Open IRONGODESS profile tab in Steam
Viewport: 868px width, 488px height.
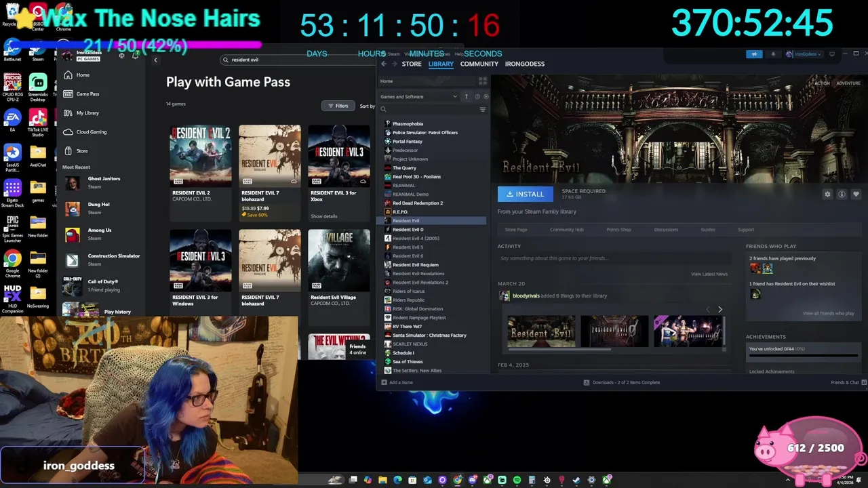(525, 64)
